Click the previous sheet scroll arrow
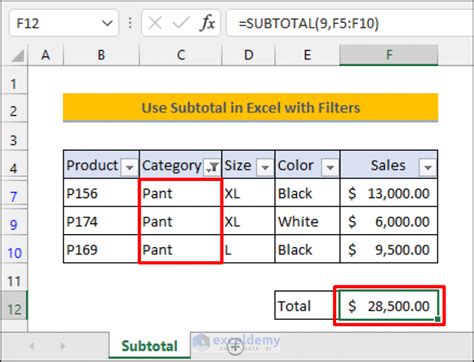 coord(32,346)
